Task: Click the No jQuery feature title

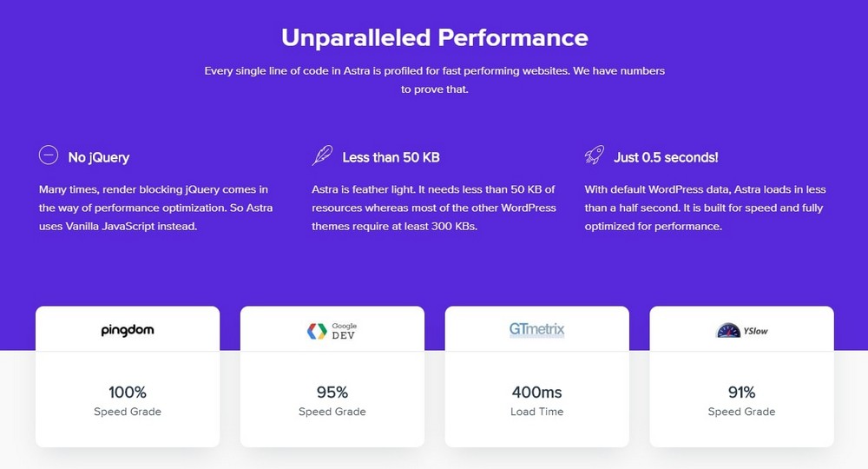Action: click(x=99, y=157)
